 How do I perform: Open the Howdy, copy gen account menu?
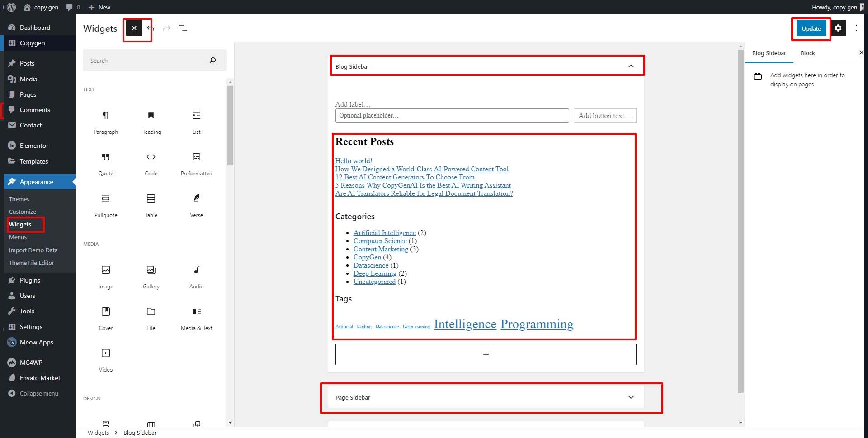coord(837,7)
